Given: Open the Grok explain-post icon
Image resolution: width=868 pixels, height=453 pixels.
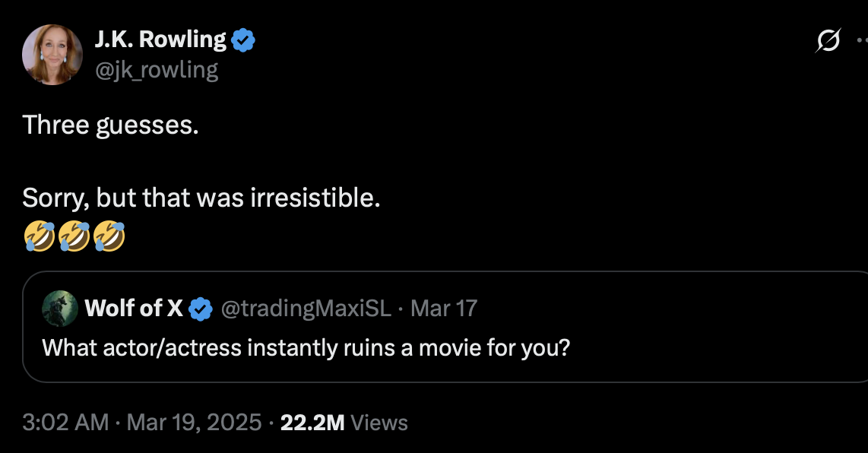Looking at the screenshot, I should tap(828, 40).
